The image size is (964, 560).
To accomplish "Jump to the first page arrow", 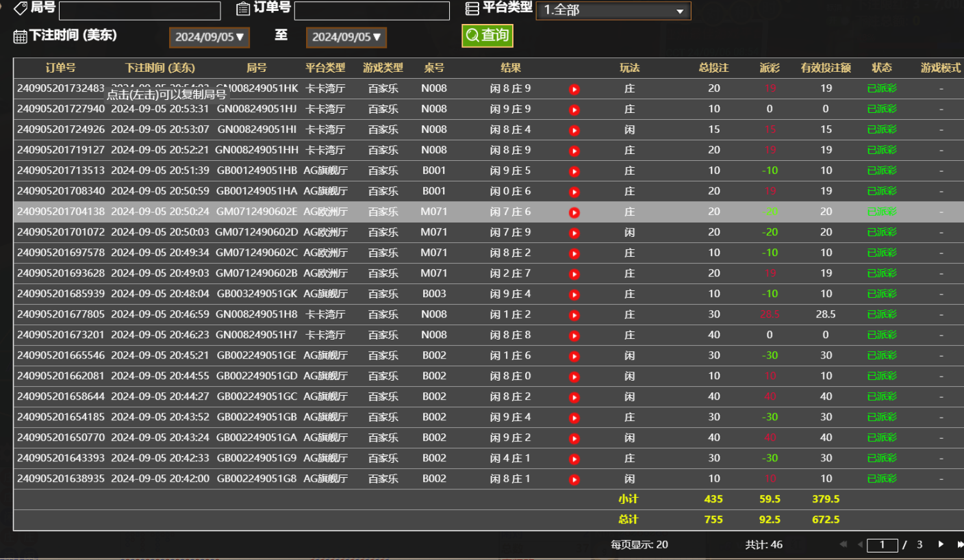I will (843, 544).
